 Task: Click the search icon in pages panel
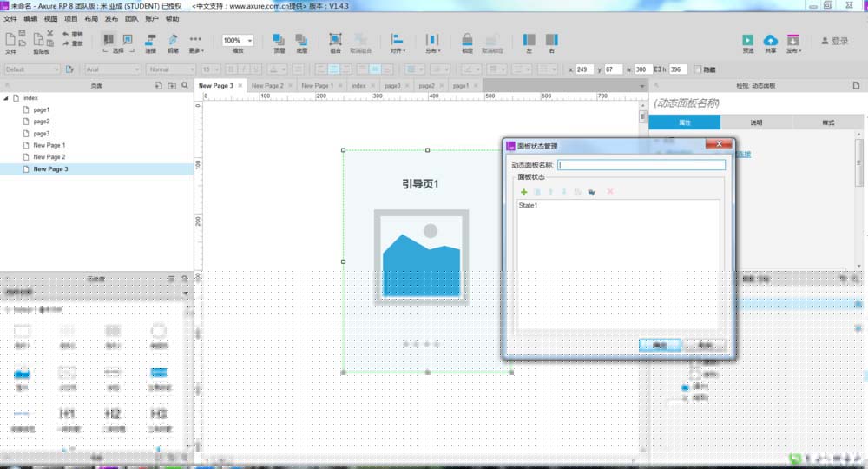[185, 85]
